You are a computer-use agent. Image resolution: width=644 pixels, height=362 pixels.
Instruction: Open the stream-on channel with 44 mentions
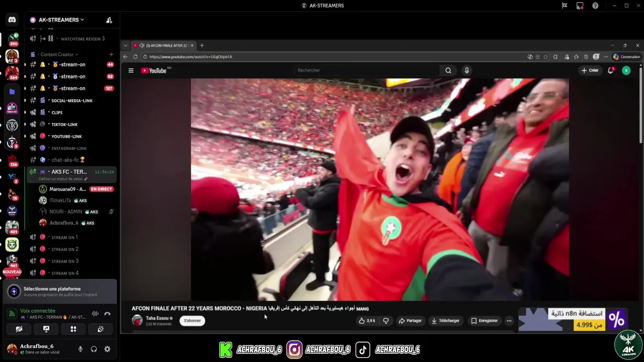tap(70, 64)
